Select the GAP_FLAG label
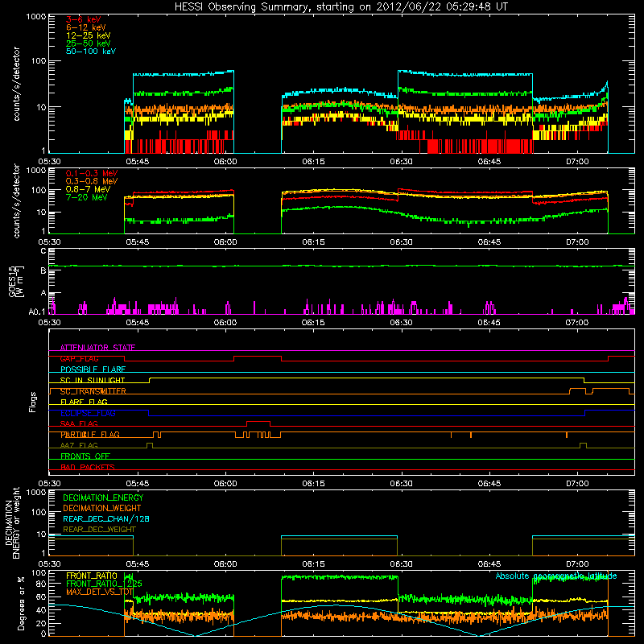The width and height of the screenshot is (644, 644). 79,358
